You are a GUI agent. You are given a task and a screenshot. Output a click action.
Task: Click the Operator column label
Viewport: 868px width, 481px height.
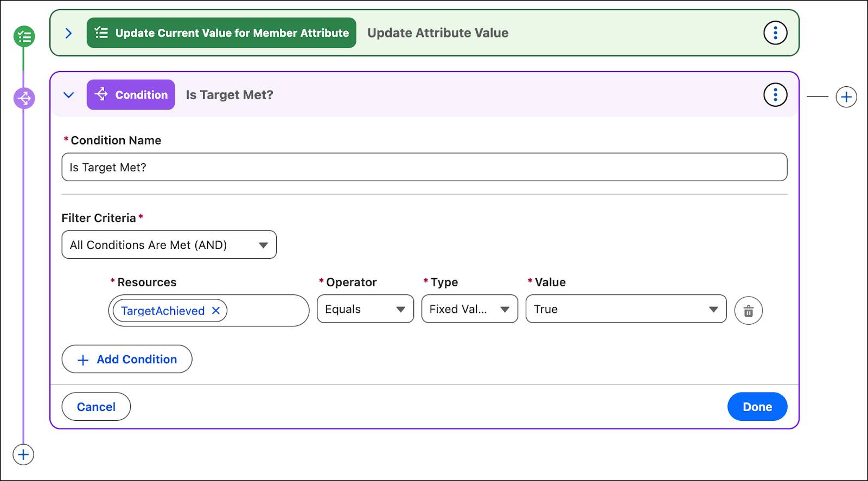tap(352, 283)
